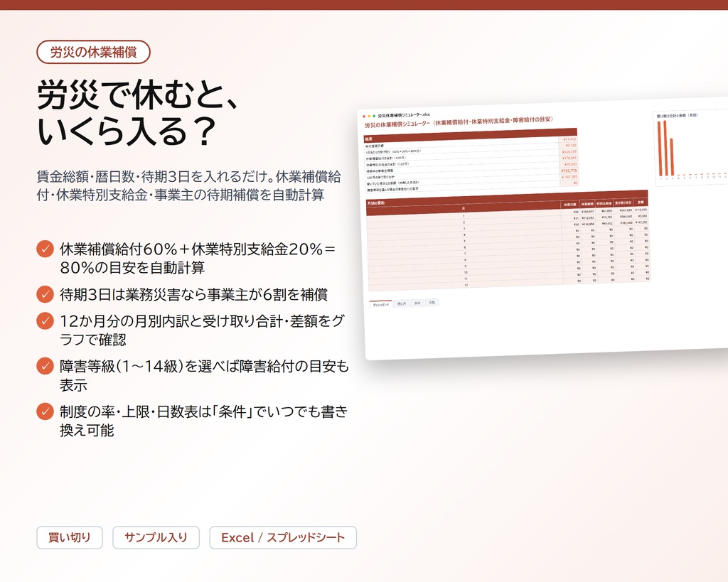This screenshot has width=728, height=582.
Task: Click the 労災の休業補償 category badge
Action: point(93,52)
